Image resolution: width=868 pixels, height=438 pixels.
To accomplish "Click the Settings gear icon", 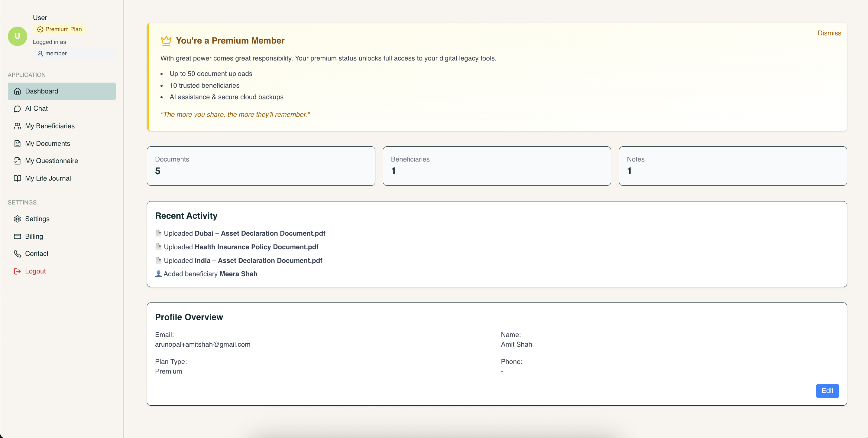I will pos(18,218).
